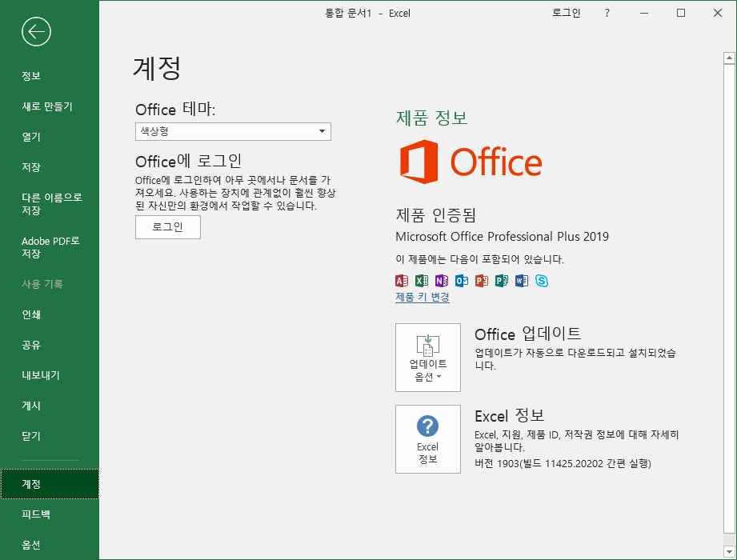
Task: Click the PowerPoint app icon
Action: 481,281
